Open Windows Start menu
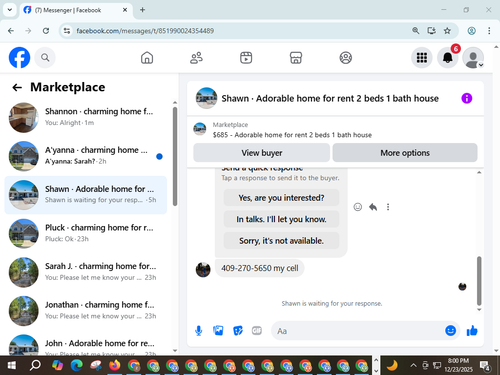The height and width of the screenshot is (375, 500). click(x=11, y=365)
